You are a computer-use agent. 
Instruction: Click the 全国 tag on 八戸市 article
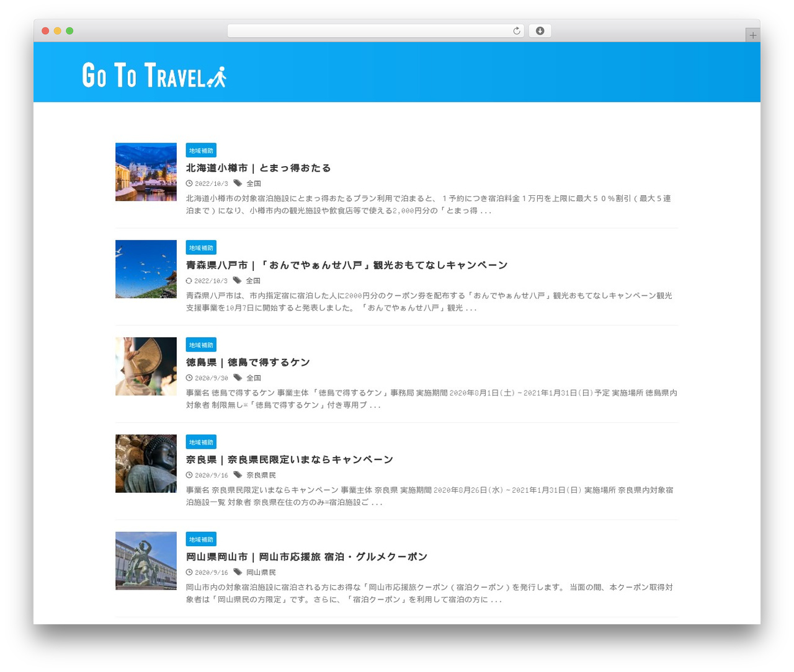click(253, 281)
